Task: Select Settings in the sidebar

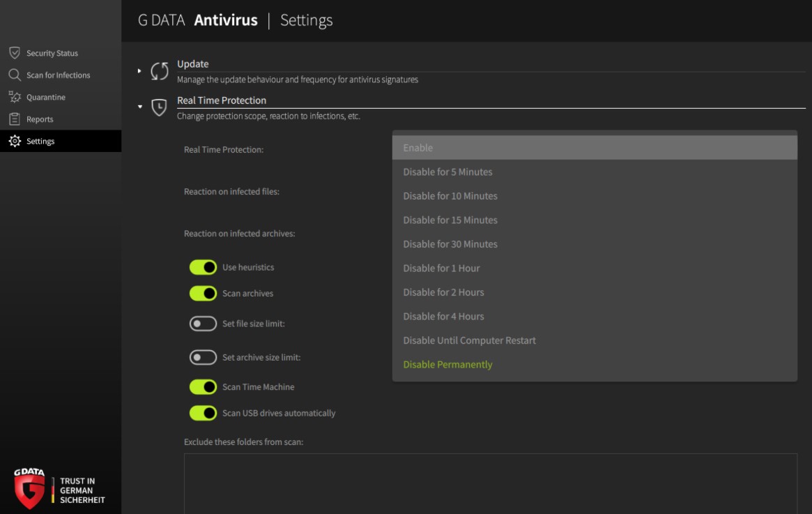Action: tap(61, 141)
